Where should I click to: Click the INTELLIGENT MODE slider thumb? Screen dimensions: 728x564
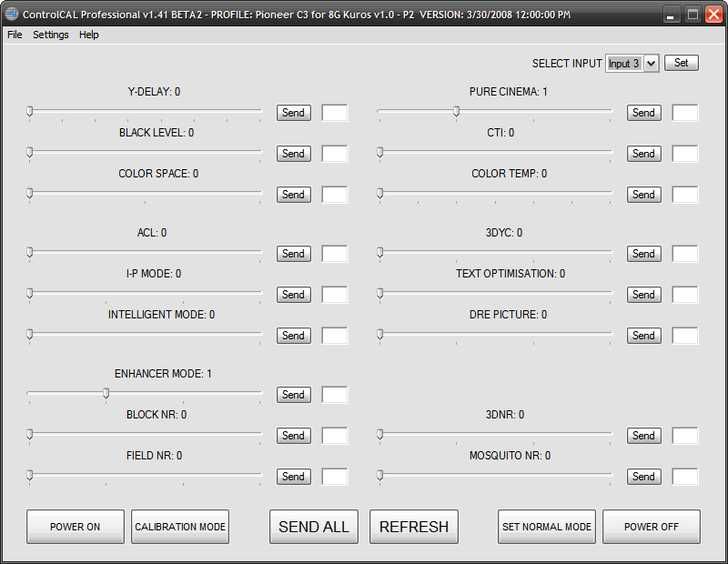coord(30,334)
